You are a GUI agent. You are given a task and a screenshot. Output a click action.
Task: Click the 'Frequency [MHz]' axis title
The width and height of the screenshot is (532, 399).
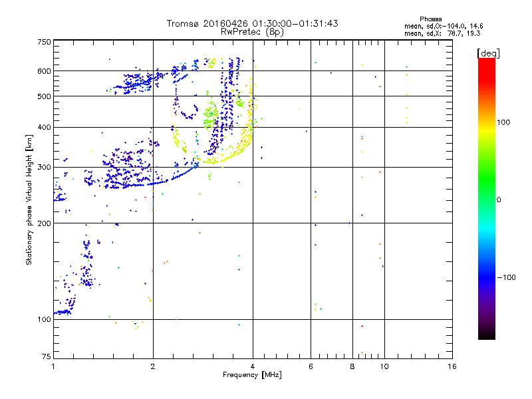click(252, 375)
